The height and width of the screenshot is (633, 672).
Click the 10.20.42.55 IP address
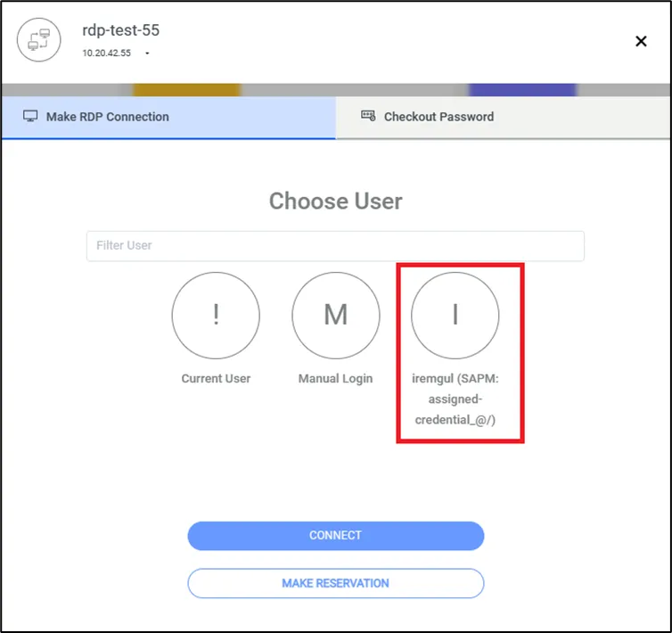click(106, 53)
